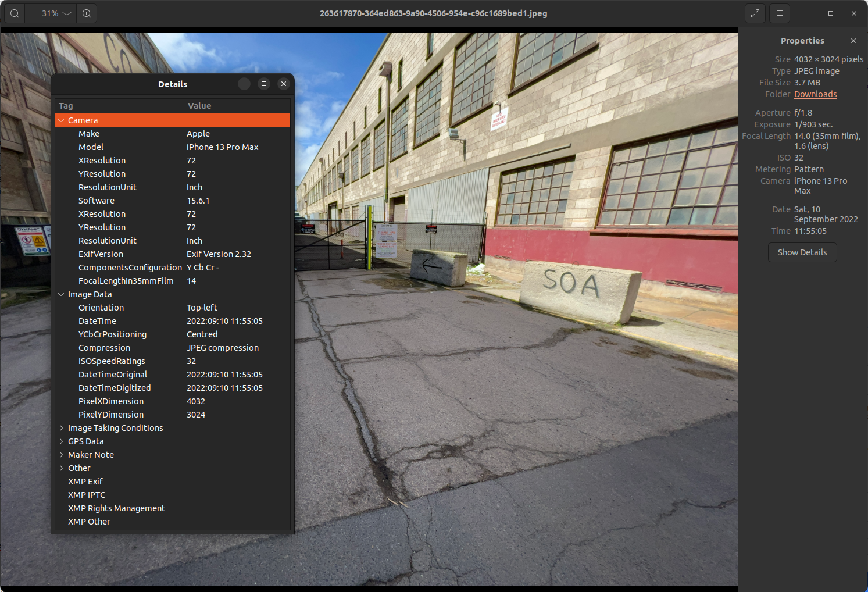The height and width of the screenshot is (592, 868).
Task: Select the XMP Rights Management row
Action: coord(116,508)
